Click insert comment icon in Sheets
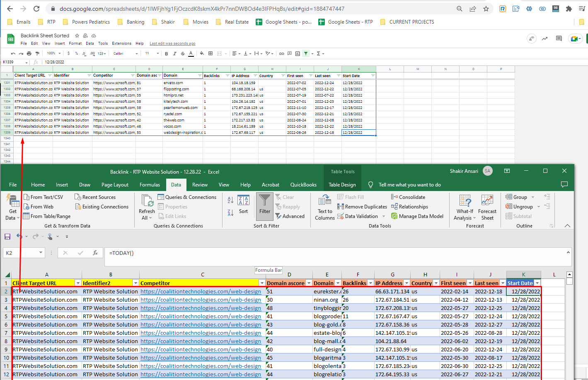588x380 pixels. (x=290, y=53)
